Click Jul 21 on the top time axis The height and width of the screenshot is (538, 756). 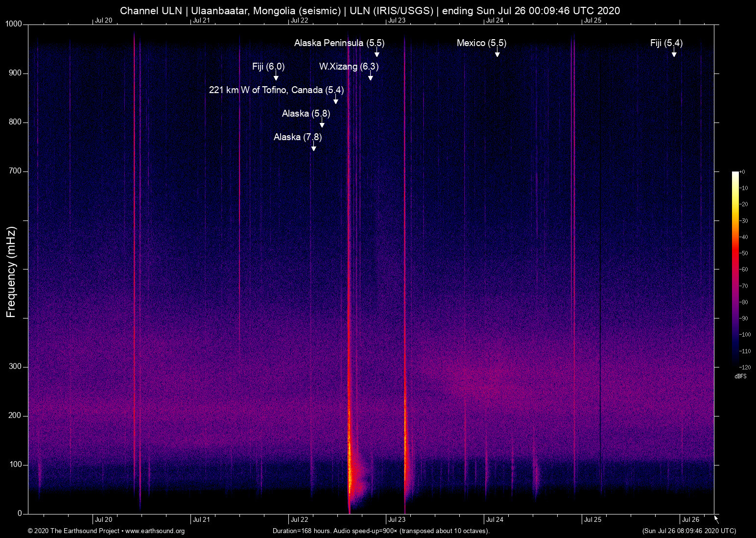click(201, 20)
